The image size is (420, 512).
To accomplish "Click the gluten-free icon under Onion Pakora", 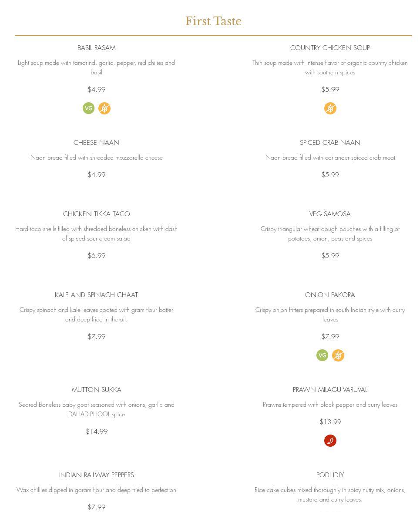I will 338,355.
